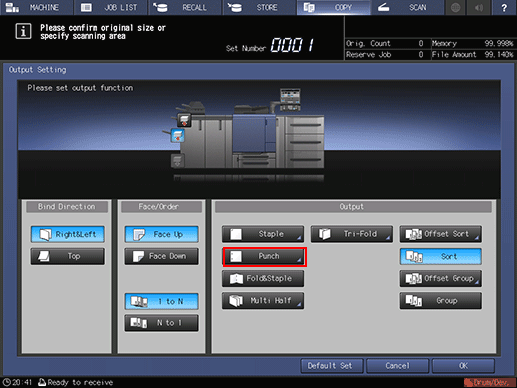This screenshot has width=517, height=388.
Task: Expand the Tri-Fold options
Action: pos(352,234)
